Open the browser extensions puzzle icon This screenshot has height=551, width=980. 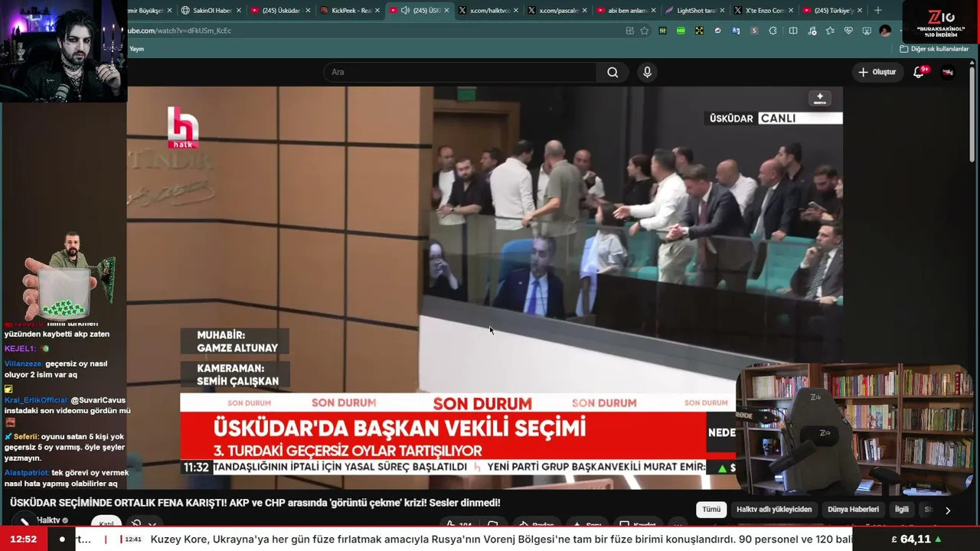pyautogui.click(x=773, y=31)
